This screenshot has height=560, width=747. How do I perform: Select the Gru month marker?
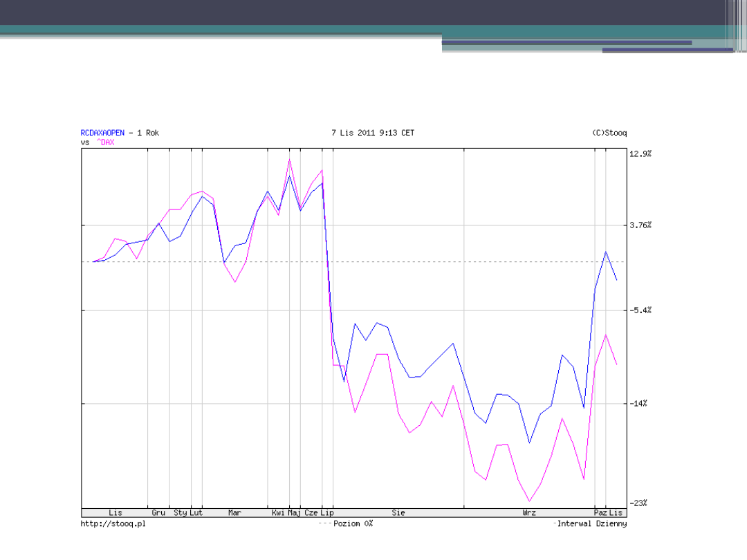pos(158,513)
